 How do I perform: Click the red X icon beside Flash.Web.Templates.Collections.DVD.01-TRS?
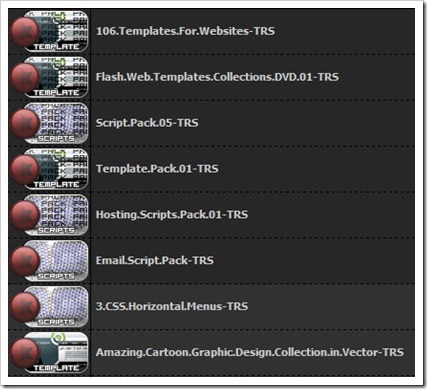(25, 77)
